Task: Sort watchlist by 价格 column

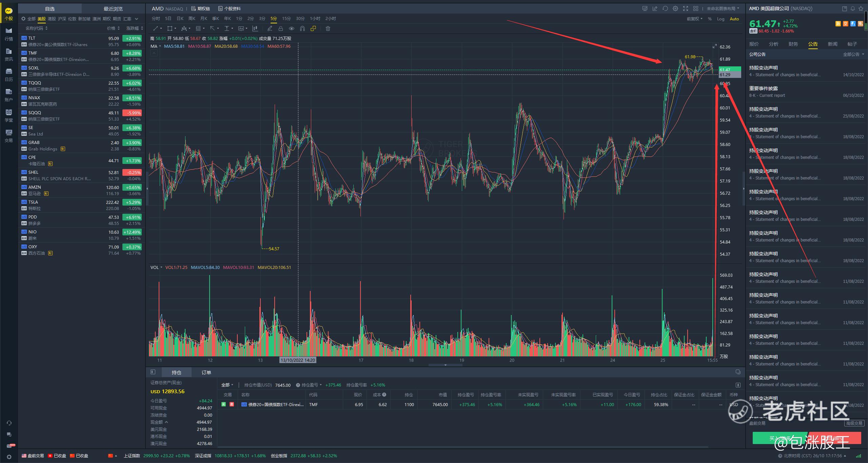Action: coord(113,28)
